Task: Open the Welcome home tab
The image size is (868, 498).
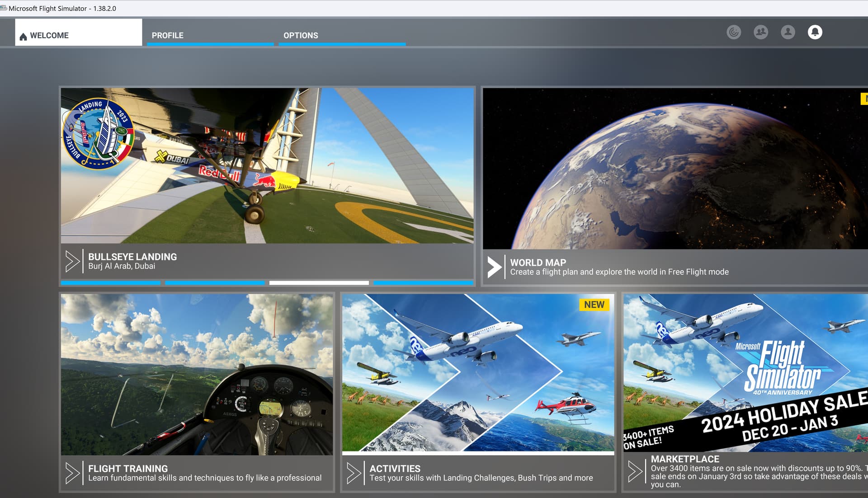Action: click(x=78, y=33)
